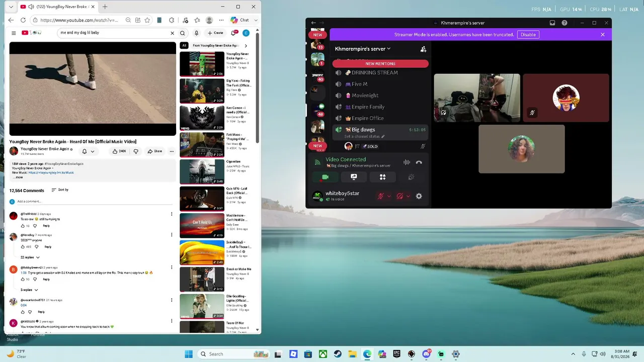Open the browser tab list dropdown
The image size is (644, 362).
(11, 7)
